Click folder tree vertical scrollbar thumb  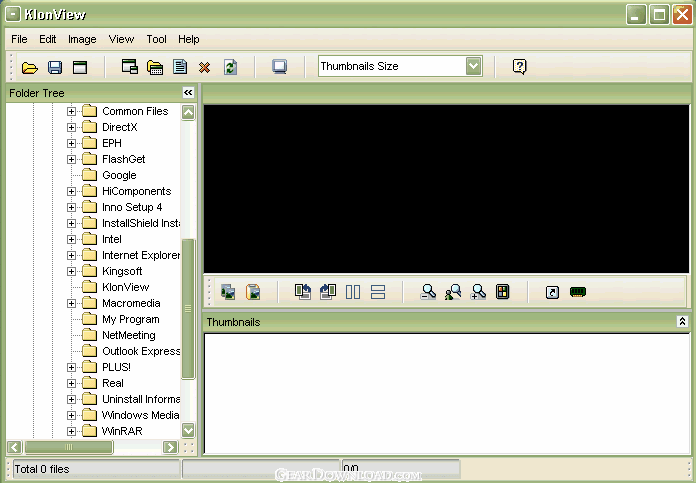click(x=188, y=309)
